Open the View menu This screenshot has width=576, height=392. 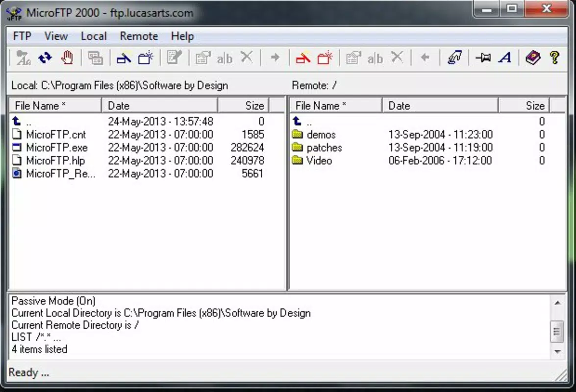(56, 36)
